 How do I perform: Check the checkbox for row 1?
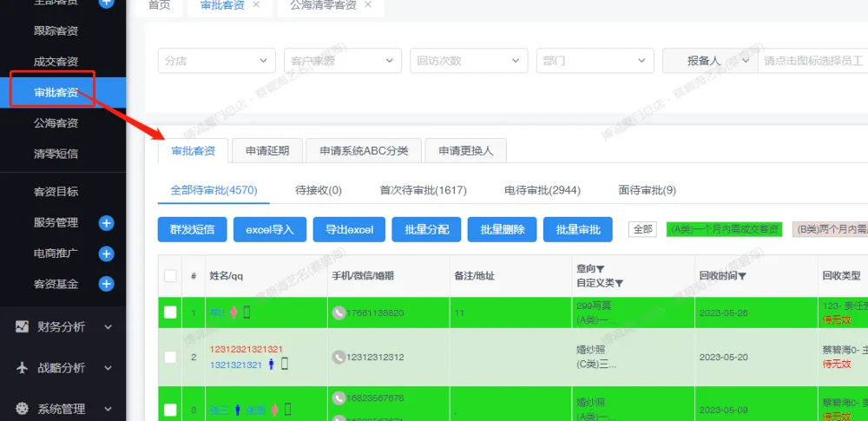tap(170, 312)
